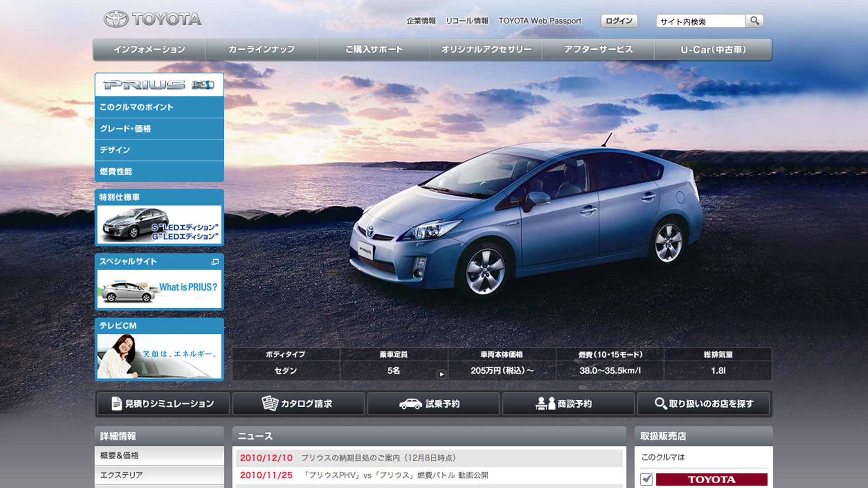The width and height of the screenshot is (868, 488).
Task: Open the external-link icon beside スペシャルサイト
Action: coord(215,262)
